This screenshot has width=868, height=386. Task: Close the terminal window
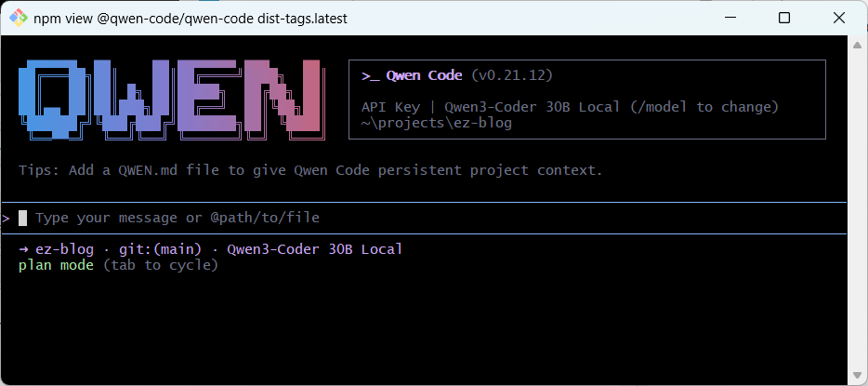point(838,19)
